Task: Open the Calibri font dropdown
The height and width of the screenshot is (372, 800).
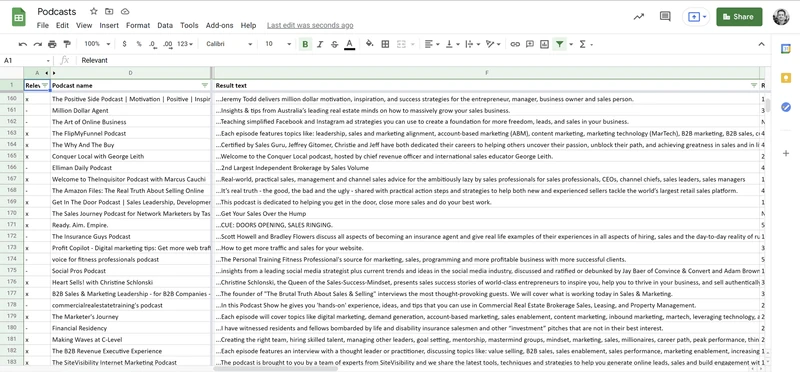Action: pyautogui.click(x=229, y=44)
